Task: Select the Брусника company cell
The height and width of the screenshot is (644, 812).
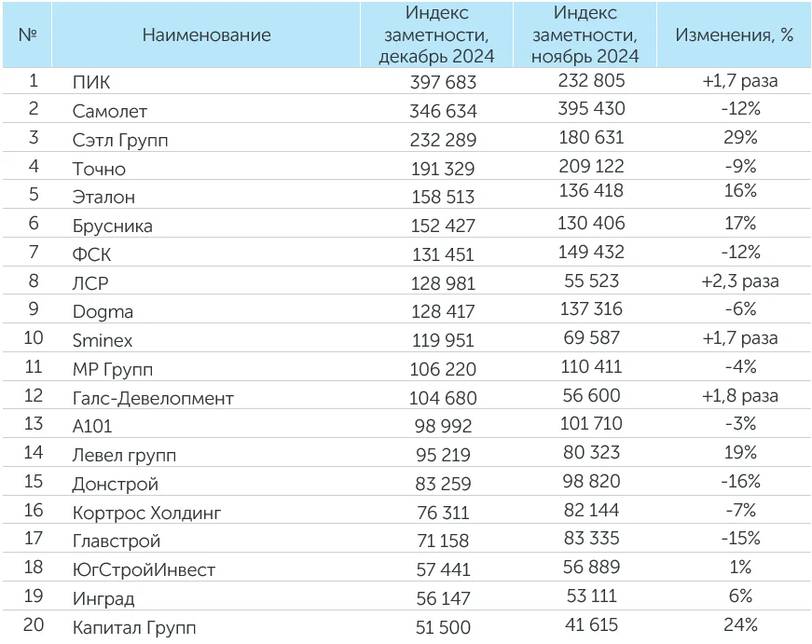Action: [x=112, y=226]
